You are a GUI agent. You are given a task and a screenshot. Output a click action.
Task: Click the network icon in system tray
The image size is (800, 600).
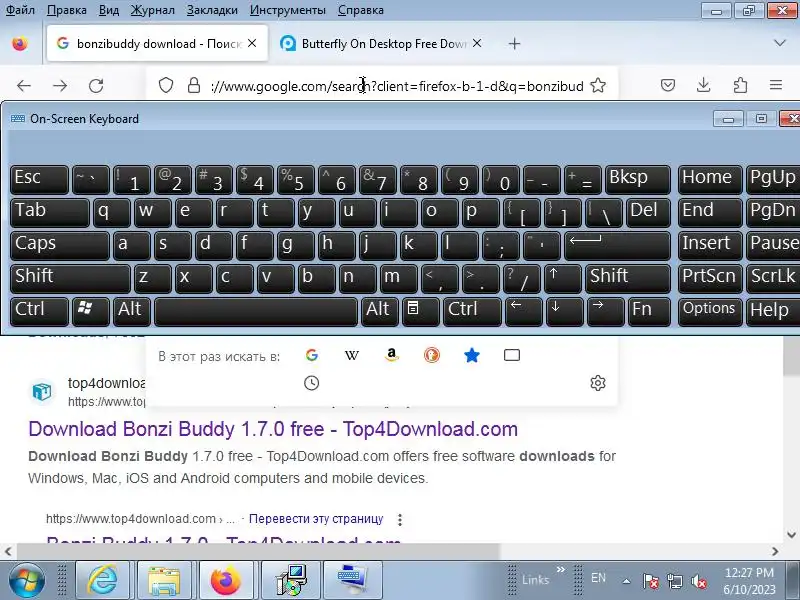tap(674, 581)
